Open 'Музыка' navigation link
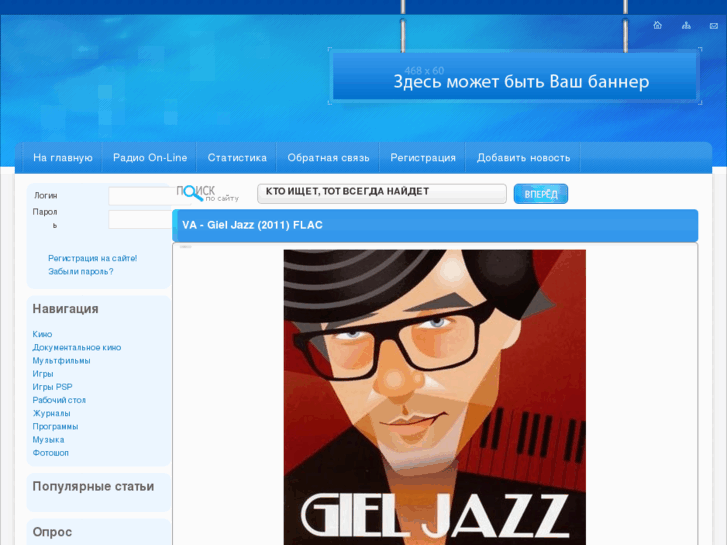Viewport: 727px width, 545px height. [x=48, y=440]
